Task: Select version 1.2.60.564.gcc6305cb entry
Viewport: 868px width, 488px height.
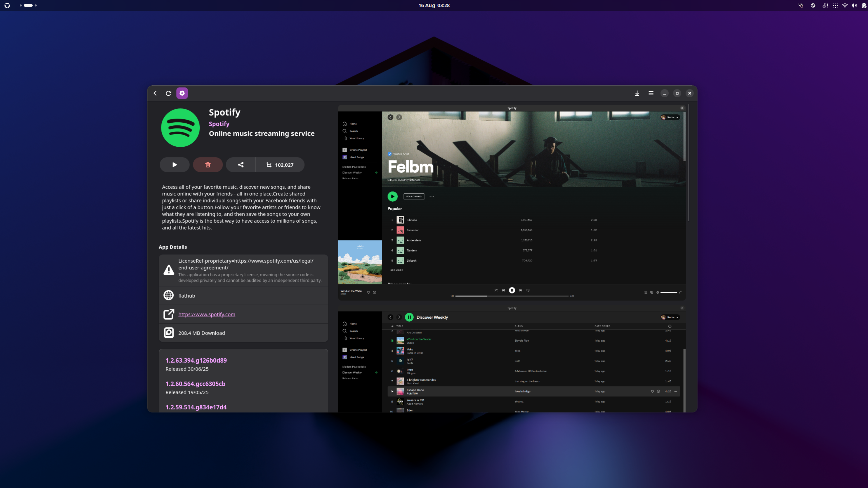Action: pos(196,384)
